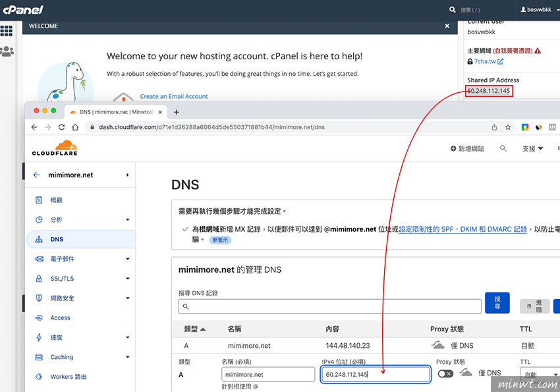Select DNS in the sidebar
This screenshot has height=392, width=560.
coord(82,239)
